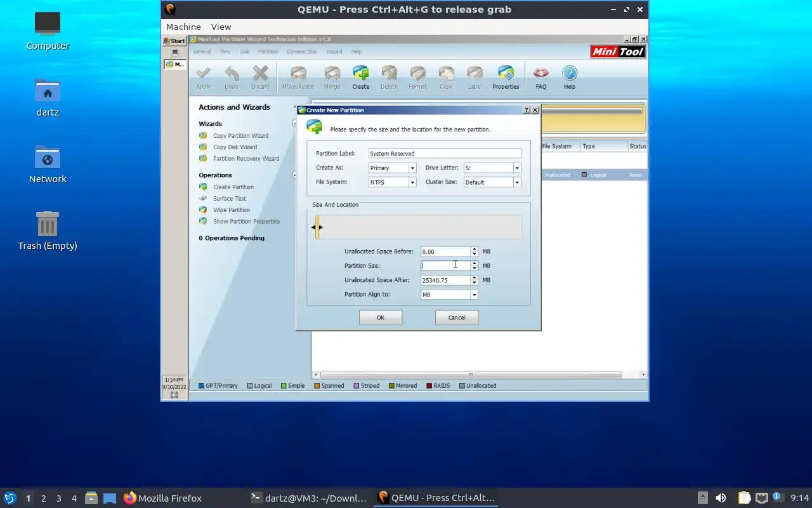The height and width of the screenshot is (508, 812).
Task: Click the dialog's question-mark help button
Action: 527,110
